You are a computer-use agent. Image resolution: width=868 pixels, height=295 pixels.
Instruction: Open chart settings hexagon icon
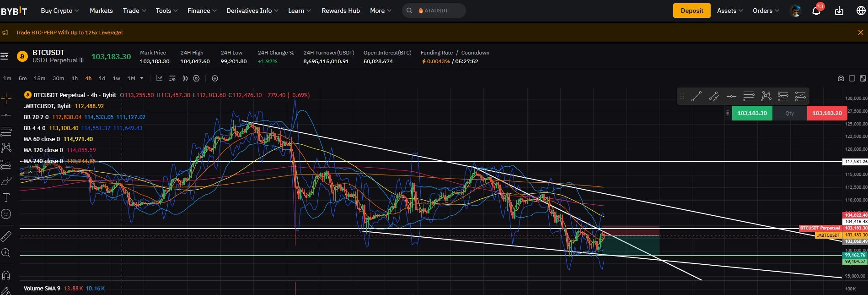coord(196,78)
